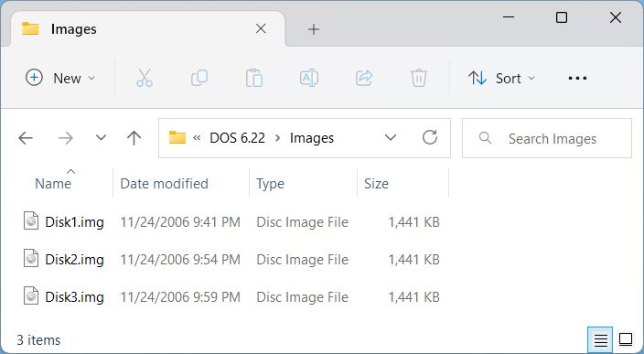
Task: Click date 11/24/2006 9:54 PM
Action: pyautogui.click(x=180, y=260)
